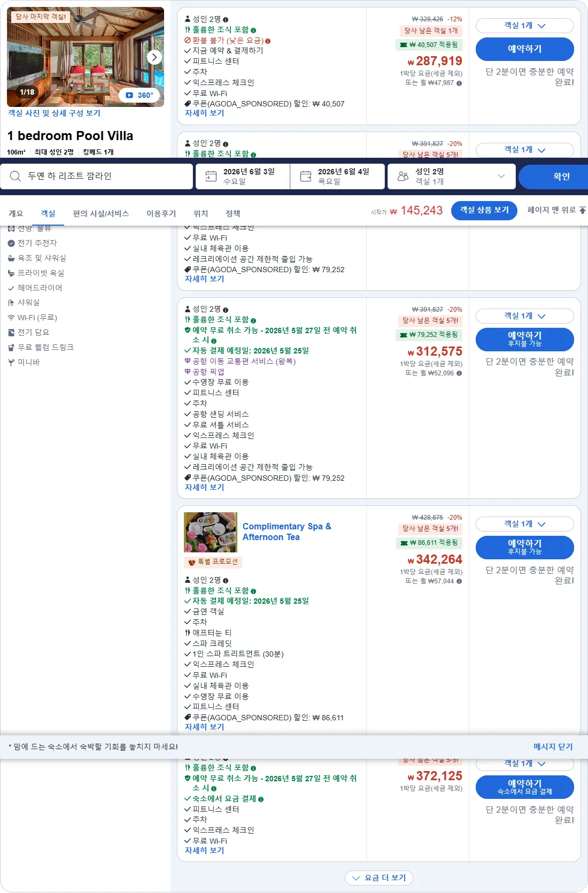This screenshot has height=893, width=588.
Task: Click 자세히 보기 under the spa offer
Action: coord(204,727)
